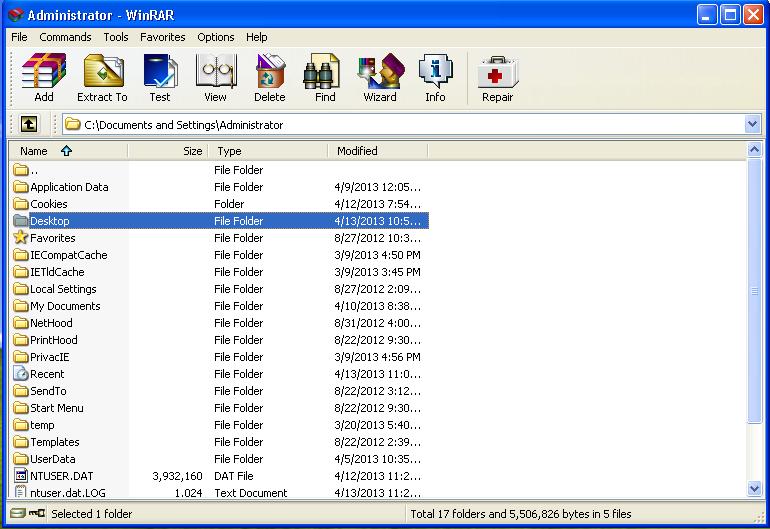770x529 pixels.
Task: Click the Name column sort arrow
Action: pyautogui.click(x=66, y=151)
